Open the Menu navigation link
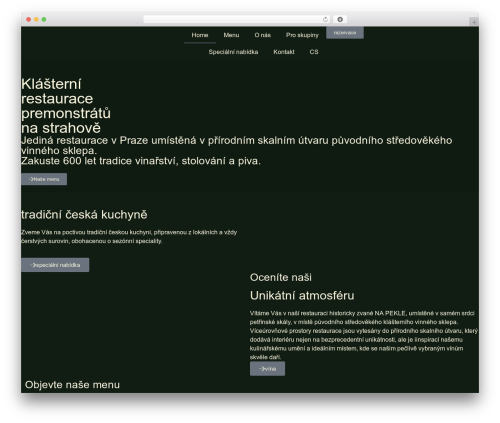The height and width of the screenshot is (423, 500). (x=231, y=35)
